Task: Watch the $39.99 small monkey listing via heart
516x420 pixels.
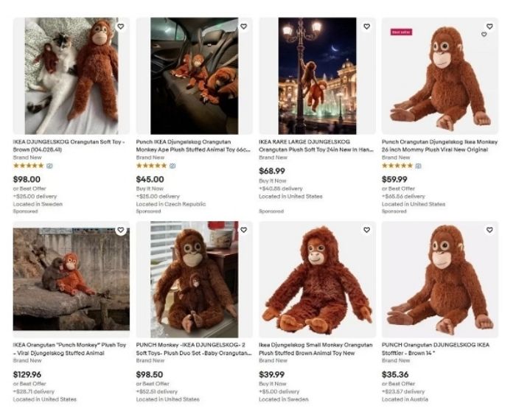Action: pyautogui.click(x=366, y=230)
